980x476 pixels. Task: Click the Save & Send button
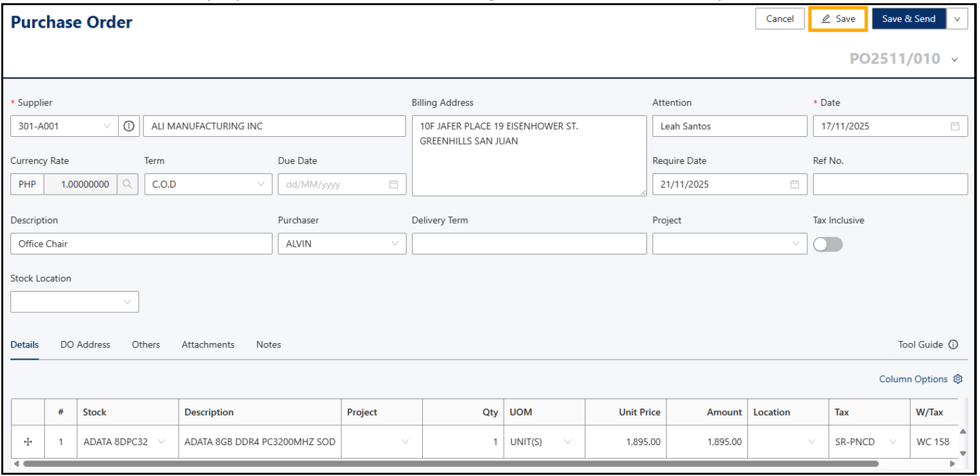point(909,19)
